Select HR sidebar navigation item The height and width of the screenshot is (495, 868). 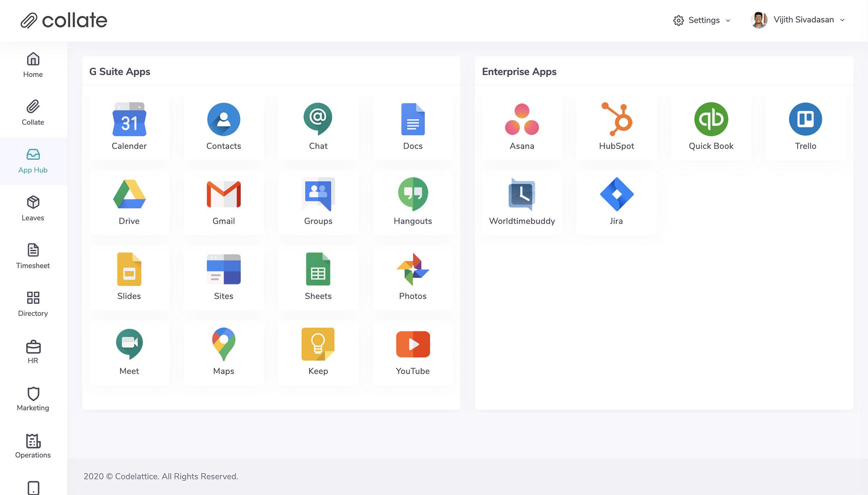coord(33,352)
